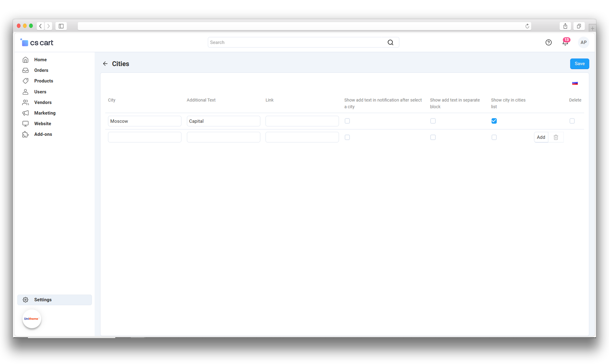The width and height of the screenshot is (609, 364).
Task: Click the AP user avatar
Action: pyautogui.click(x=583, y=42)
